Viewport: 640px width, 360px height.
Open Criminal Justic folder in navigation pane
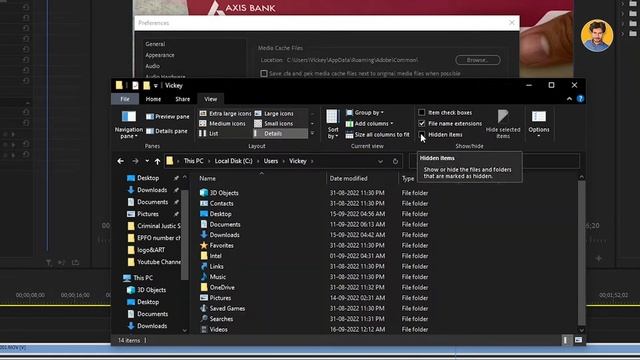point(154,226)
